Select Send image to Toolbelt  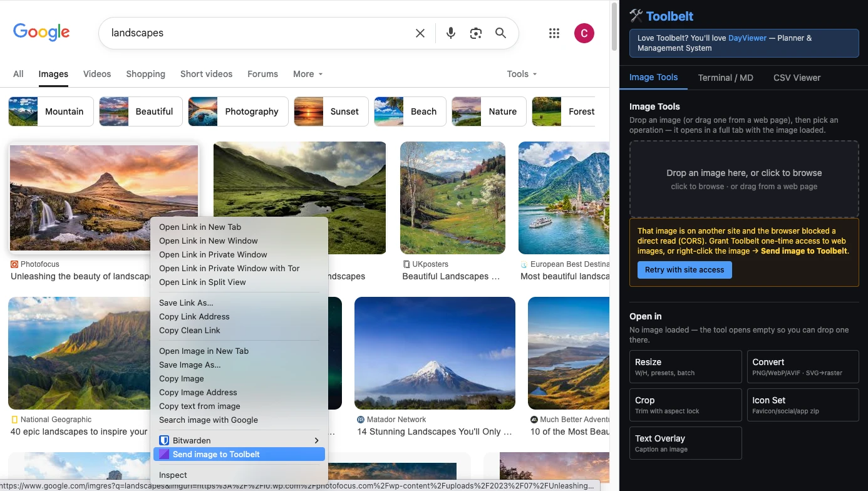pos(239,454)
